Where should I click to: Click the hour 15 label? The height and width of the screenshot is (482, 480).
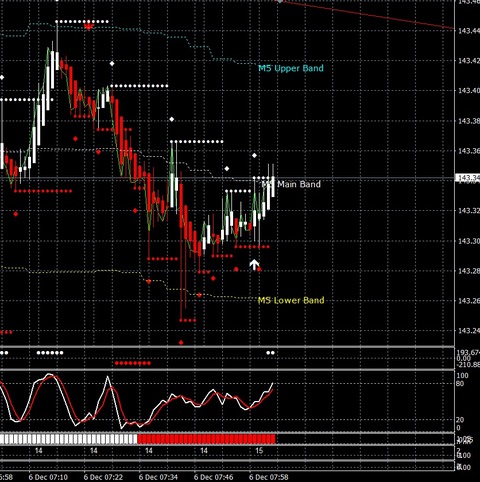click(259, 451)
